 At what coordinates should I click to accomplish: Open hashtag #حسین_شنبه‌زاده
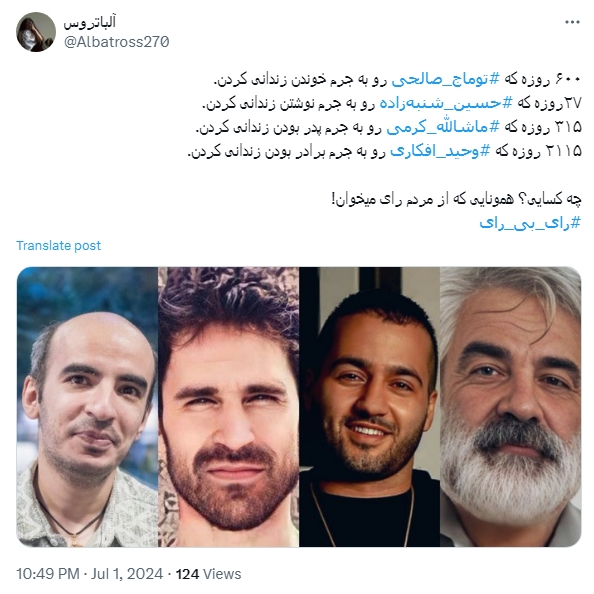point(446,103)
